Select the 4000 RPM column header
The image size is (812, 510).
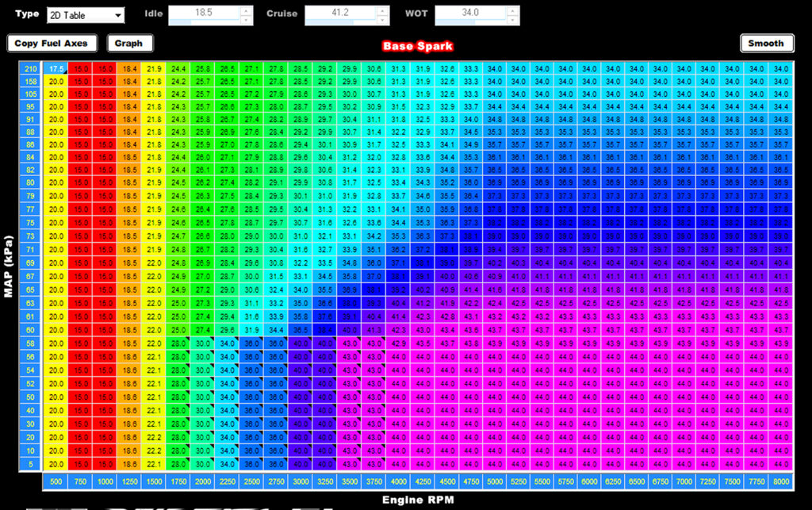click(398, 481)
